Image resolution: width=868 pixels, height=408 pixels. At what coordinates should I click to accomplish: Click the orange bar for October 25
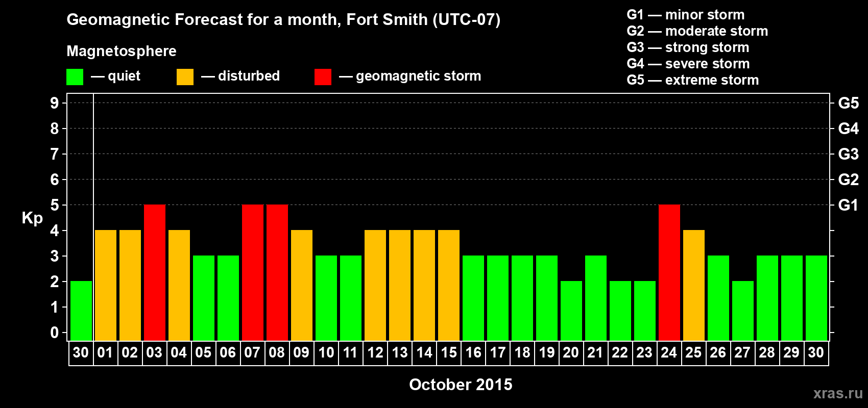(694, 286)
